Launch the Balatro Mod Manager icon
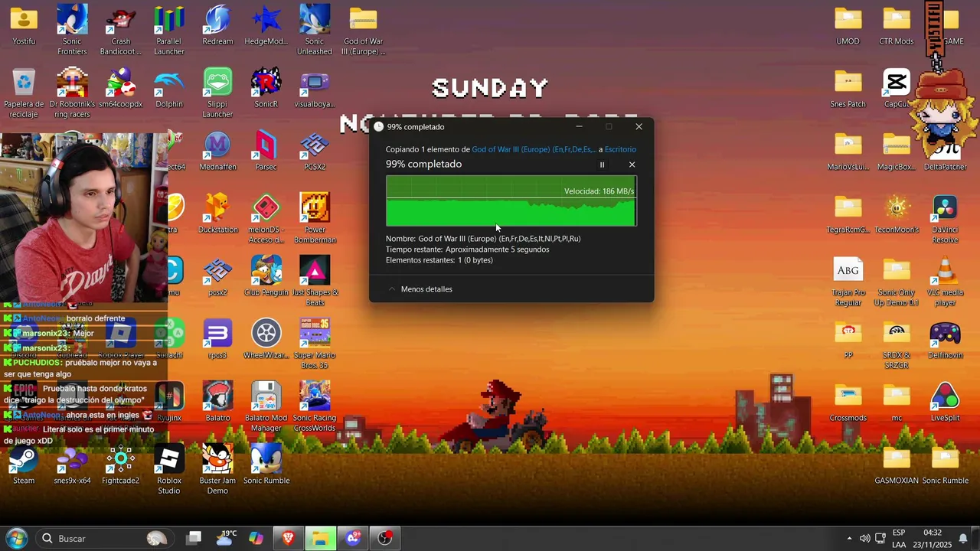Viewport: 980px width, 551px height. [x=266, y=407]
